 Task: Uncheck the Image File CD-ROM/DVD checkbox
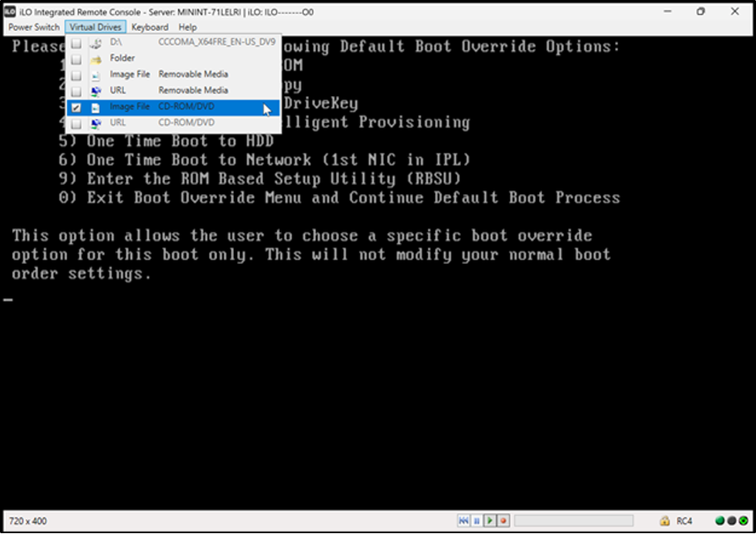pos(77,107)
